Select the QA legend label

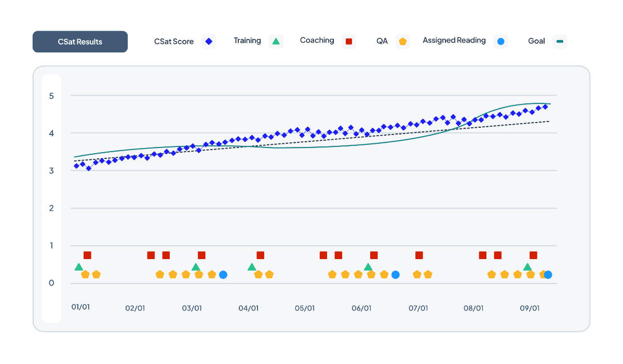coord(382,41)
